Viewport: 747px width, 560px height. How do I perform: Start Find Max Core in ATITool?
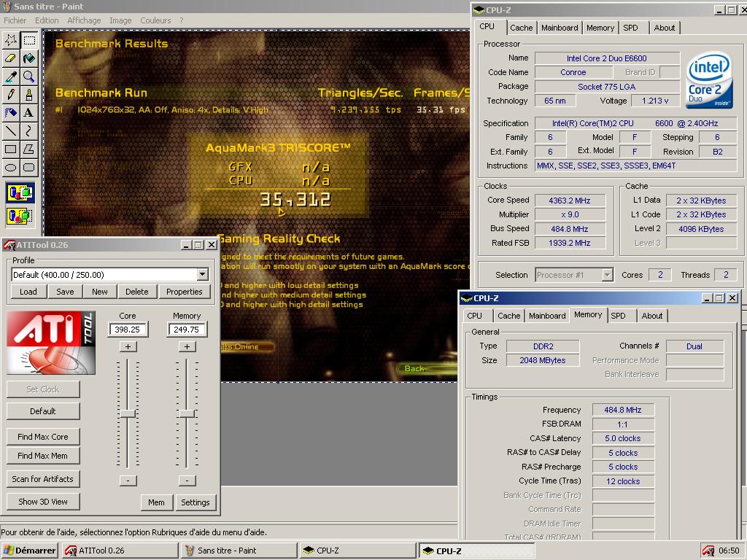click(43, 437)
